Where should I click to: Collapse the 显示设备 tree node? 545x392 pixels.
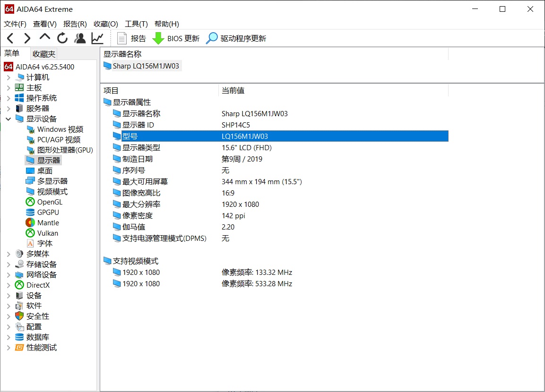9,119
